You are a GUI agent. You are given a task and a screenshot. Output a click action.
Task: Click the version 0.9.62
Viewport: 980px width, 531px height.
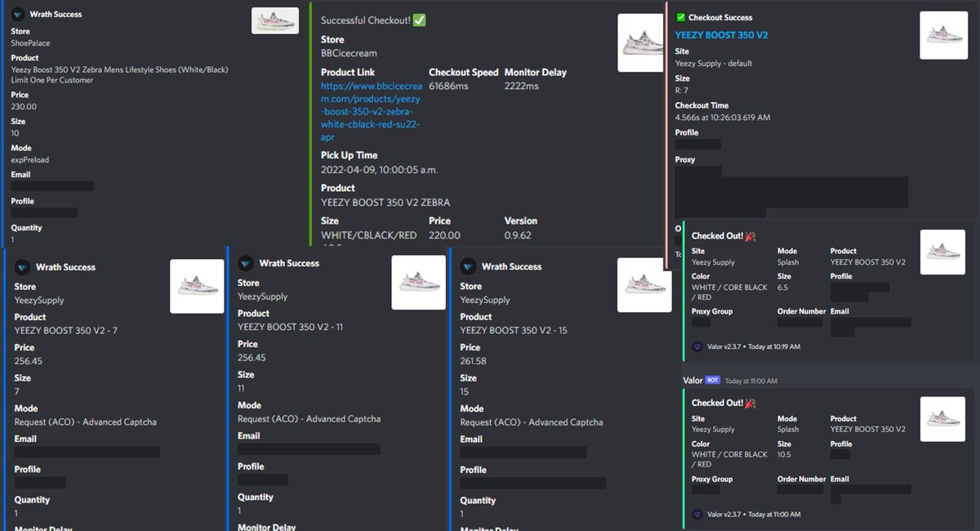pos(518,235)
